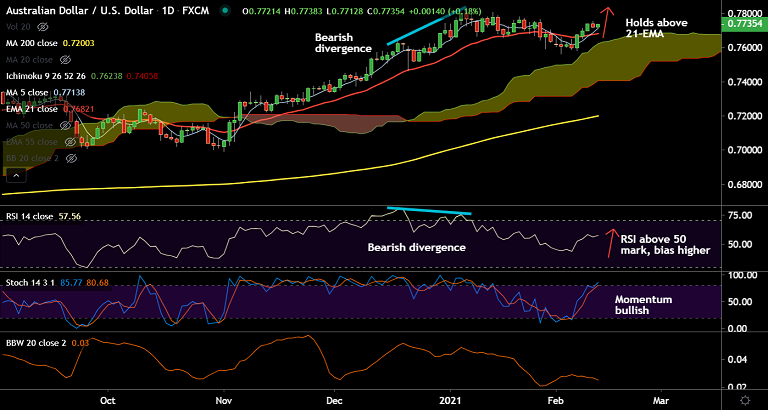Screen dimensions: 768x410
Task: Click the Stoch 14 3 1 legend
Action: 30,283
